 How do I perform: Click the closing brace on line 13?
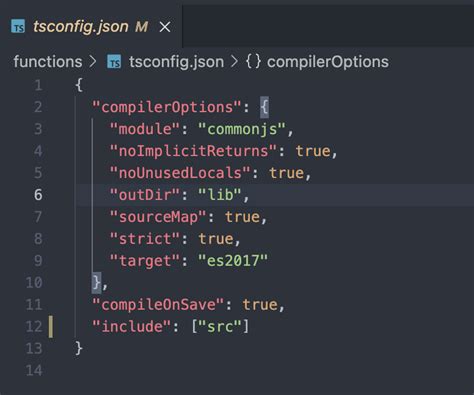coord(79,349)
